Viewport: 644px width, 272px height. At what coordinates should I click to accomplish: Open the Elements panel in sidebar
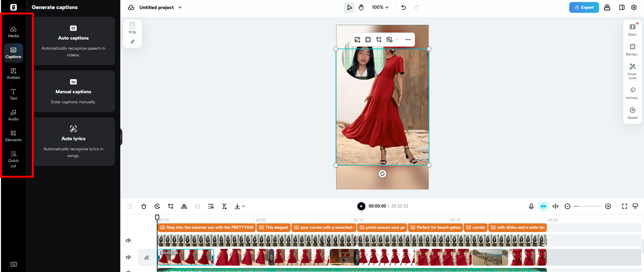[x=13, y=136]
